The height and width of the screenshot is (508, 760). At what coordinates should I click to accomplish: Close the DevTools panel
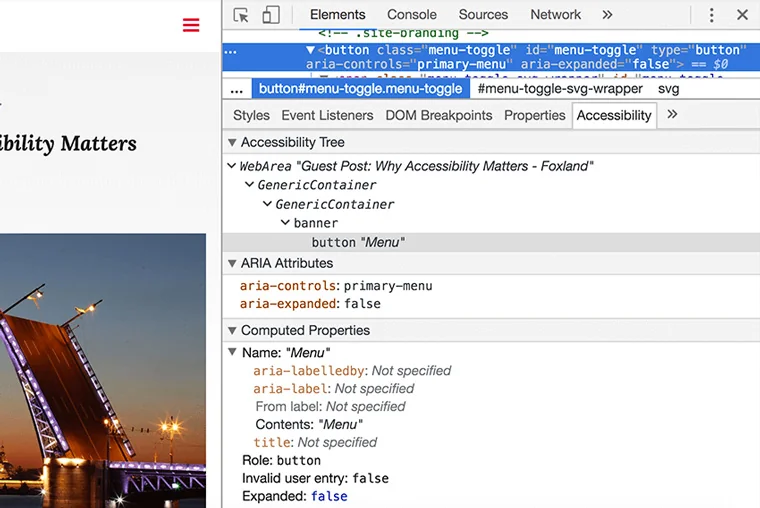click(x=742, y=15)
